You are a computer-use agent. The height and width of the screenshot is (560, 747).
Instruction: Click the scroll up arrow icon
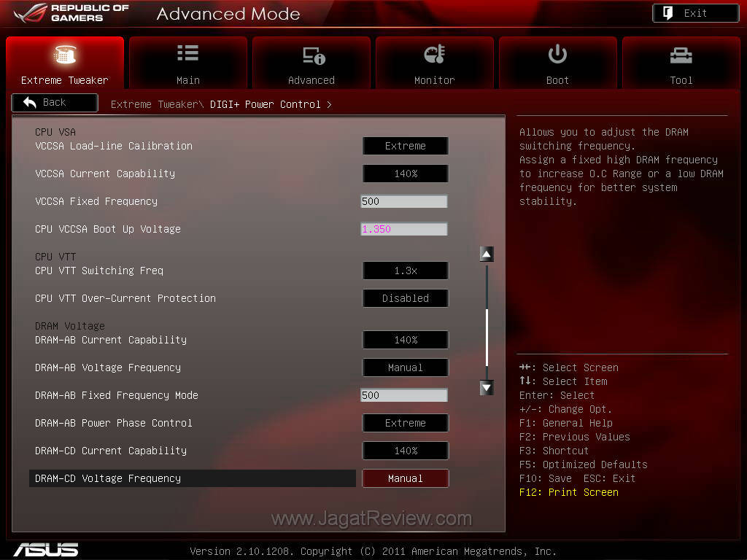(x=487, y=254)
